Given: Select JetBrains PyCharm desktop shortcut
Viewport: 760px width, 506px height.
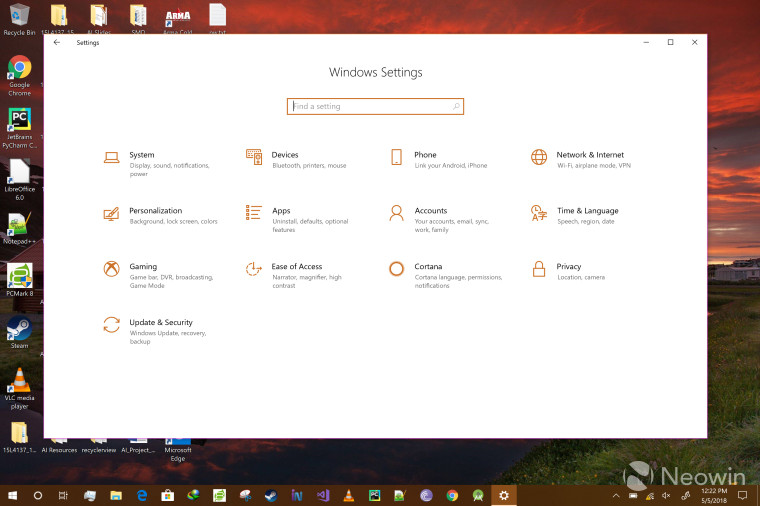Looking at the screenshot, I should (19, 128).
